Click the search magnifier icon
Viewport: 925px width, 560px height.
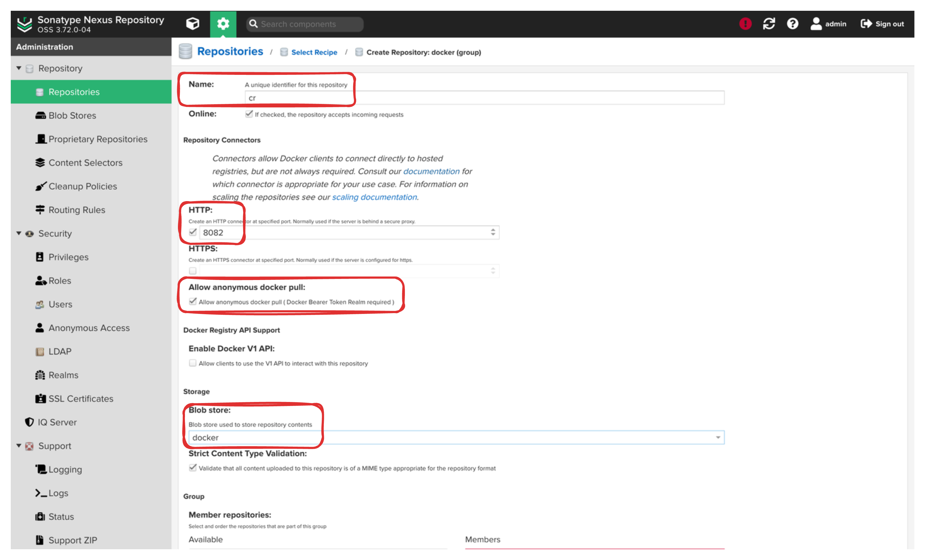(253, 24)
